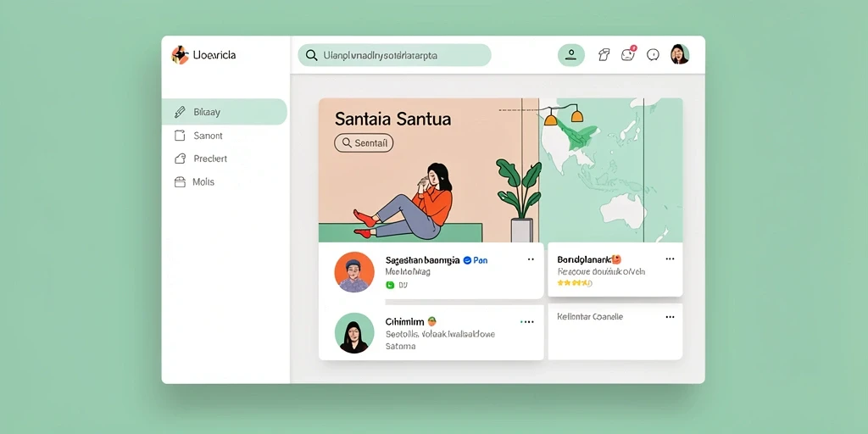Click the Uoewricla logo icon
Viewport: 868px width, 434px height.
180,55
